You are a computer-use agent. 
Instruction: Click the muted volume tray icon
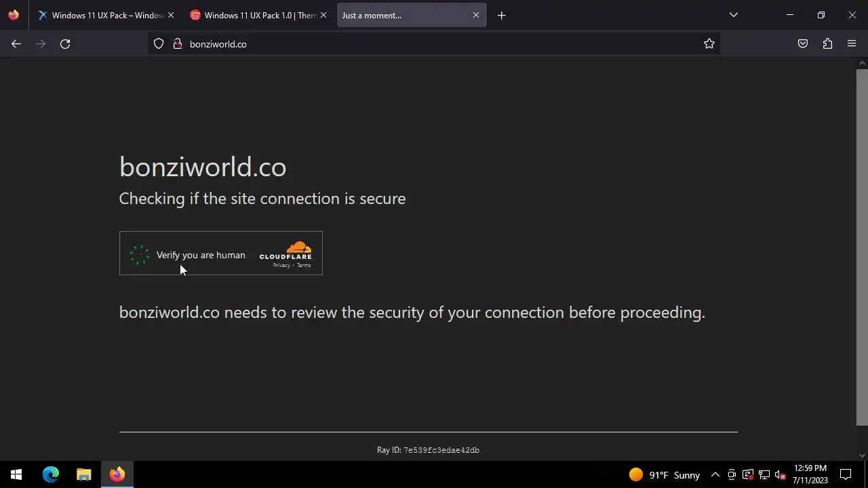click(x=781, y=475)
